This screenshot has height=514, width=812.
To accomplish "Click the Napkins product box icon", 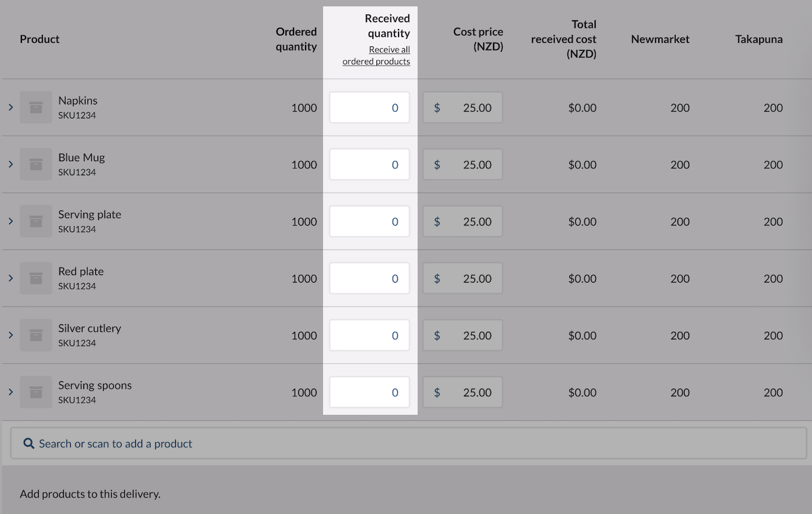I will pyautogui.click(x=36, y=107).
